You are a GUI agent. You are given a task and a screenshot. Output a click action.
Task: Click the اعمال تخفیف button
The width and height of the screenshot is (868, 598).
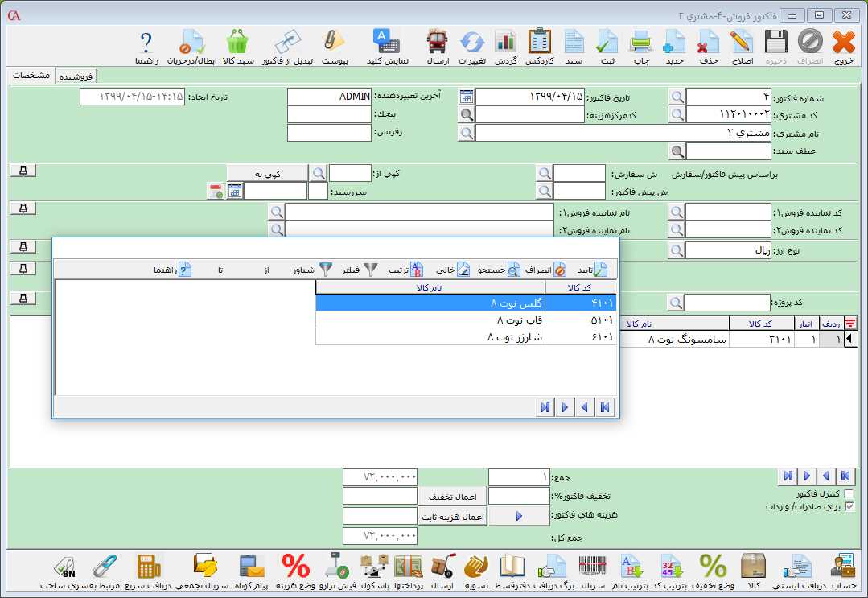point(451,497)
